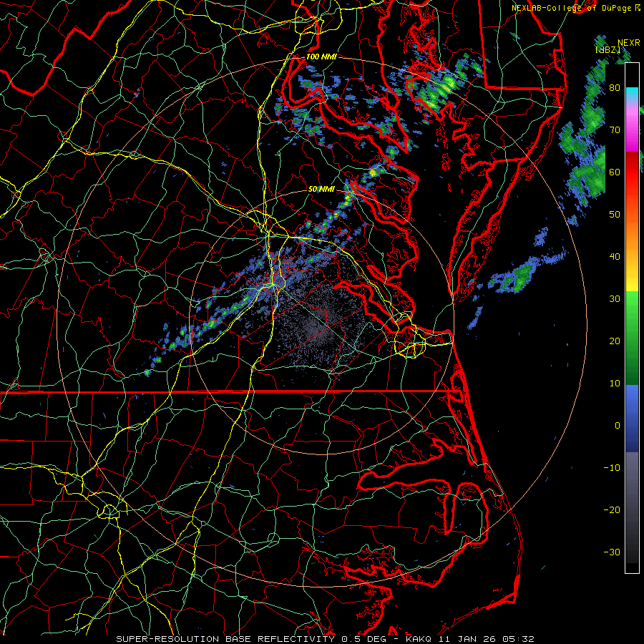This screenshot has width=644, height=644.
Task: Click the "0" value on the dBZ scale
Action: [x=618, y=426]
